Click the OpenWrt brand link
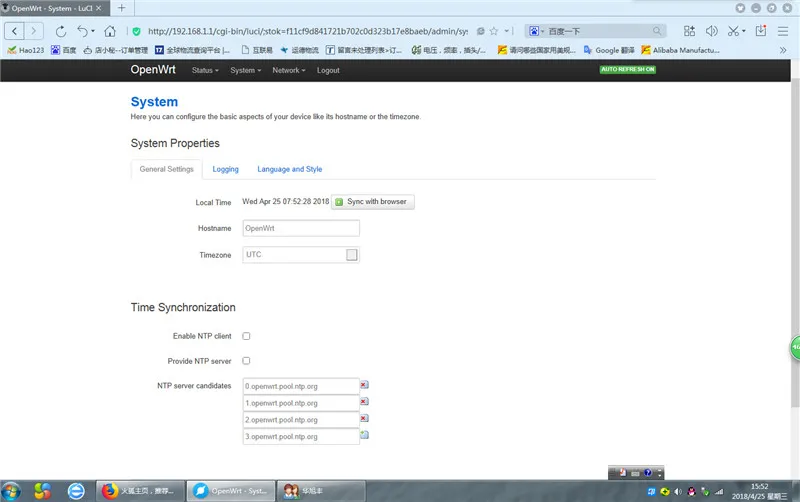 click(153, 70)
